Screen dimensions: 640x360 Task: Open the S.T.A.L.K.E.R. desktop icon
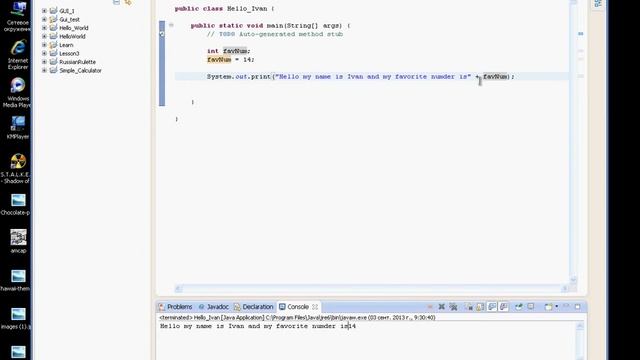coord(16,168)
